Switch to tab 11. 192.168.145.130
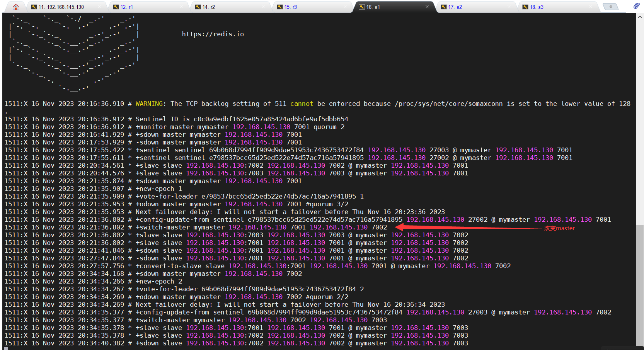Screen dimensions: 644x350 tap(66, 7)
